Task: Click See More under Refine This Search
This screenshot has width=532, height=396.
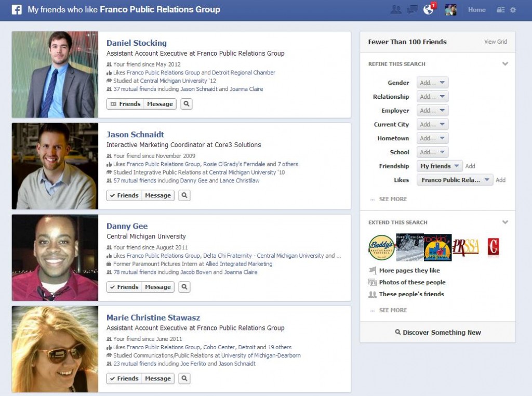Action: (x=393, y=199)
